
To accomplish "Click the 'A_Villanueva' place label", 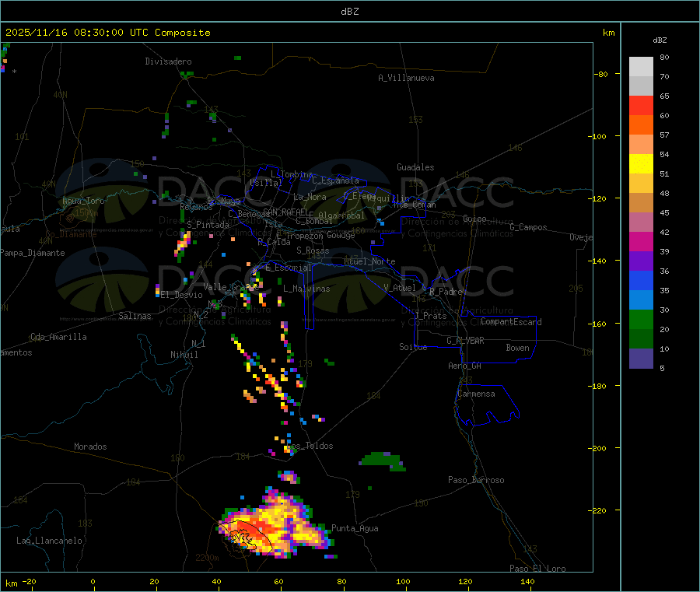I will [406, 78].
